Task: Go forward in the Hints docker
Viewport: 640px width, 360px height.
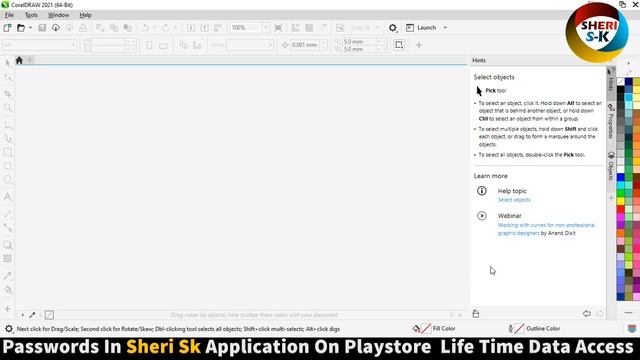Action: point(599,313)
